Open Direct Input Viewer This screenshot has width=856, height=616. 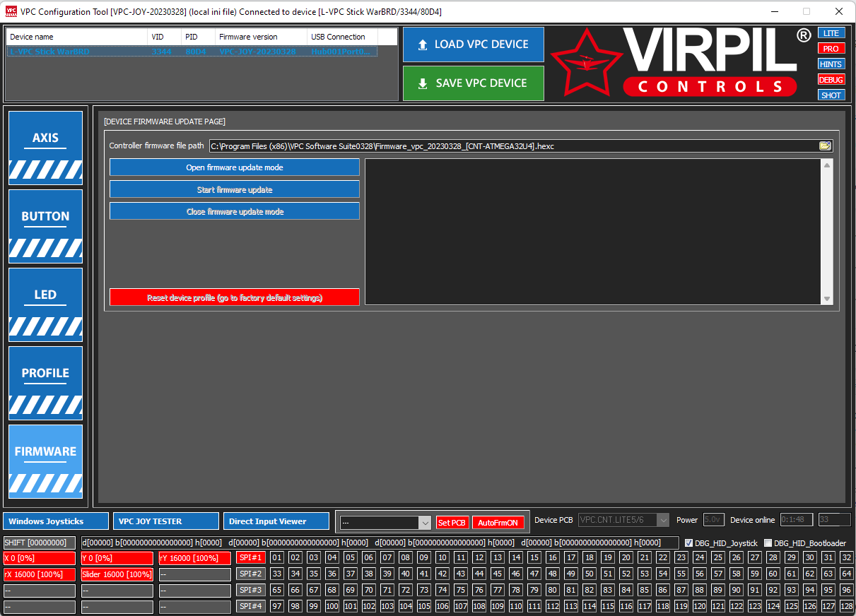point(276,521)
